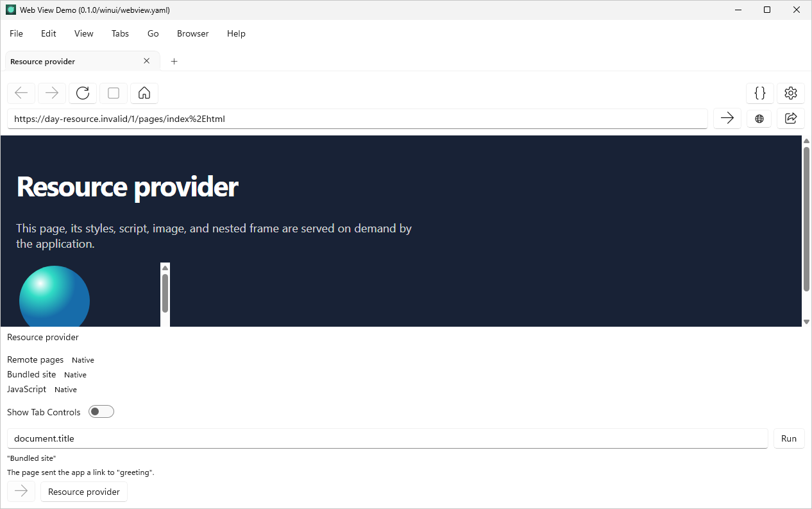Click the Bundled site label
The height and width of the screenshot is (509, 812).
coord(31,374)
